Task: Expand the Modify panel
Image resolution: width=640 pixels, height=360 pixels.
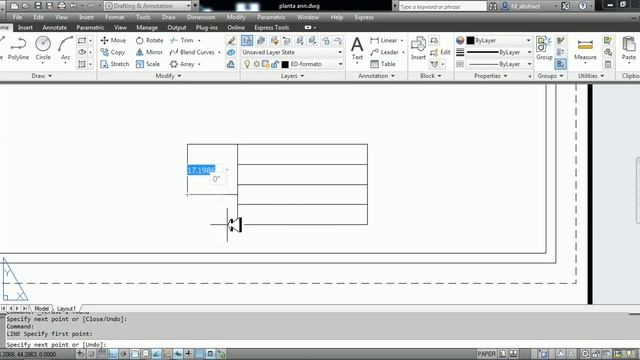Action: coord(168,76)
